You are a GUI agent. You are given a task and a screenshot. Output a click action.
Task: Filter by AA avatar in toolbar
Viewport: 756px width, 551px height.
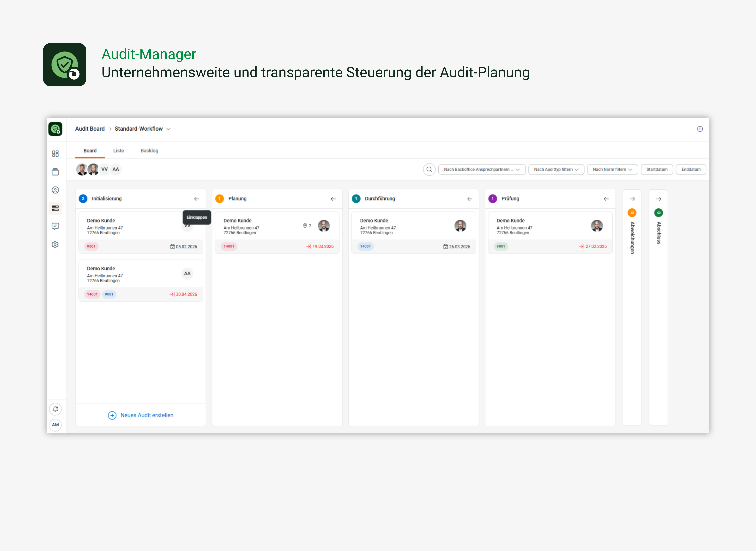click(116, 169)
